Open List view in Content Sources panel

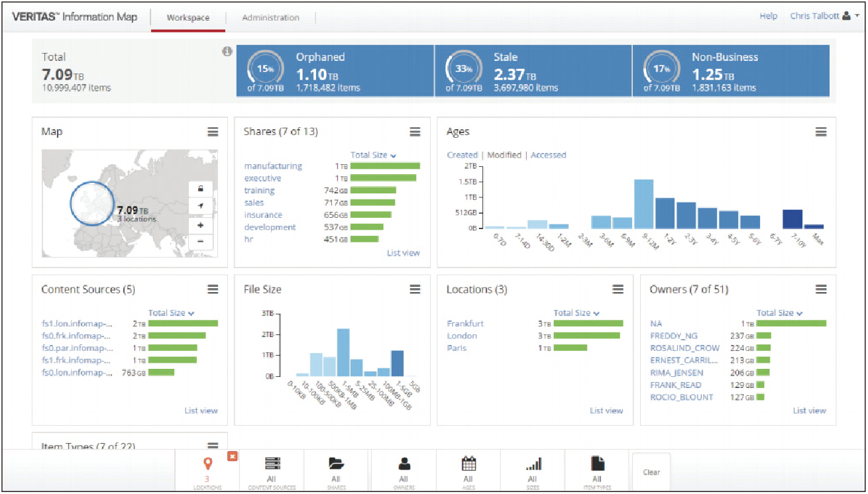pyautogui.click(x=201, y=411)
